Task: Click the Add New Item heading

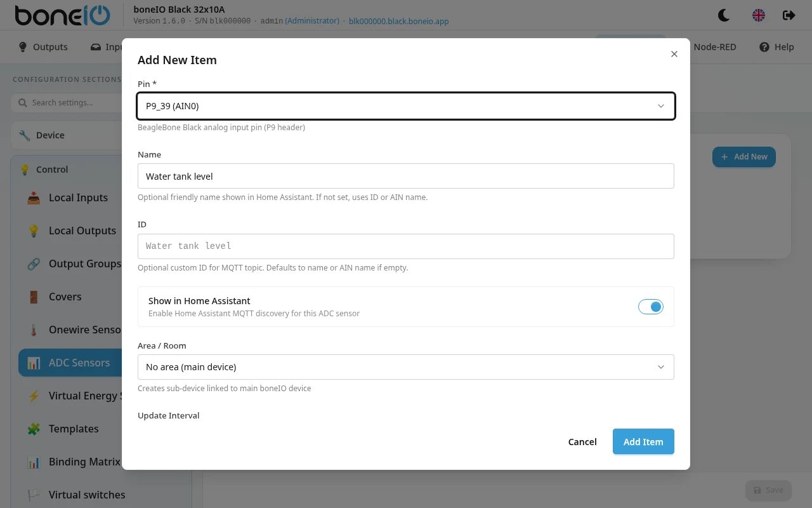Action: (x=177, y=60)
